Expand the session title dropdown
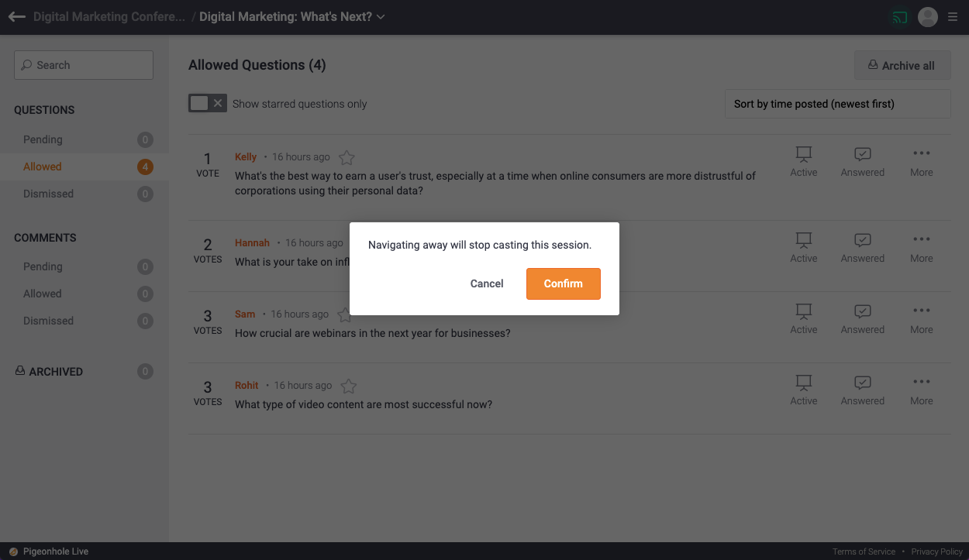 pos(381,17)
